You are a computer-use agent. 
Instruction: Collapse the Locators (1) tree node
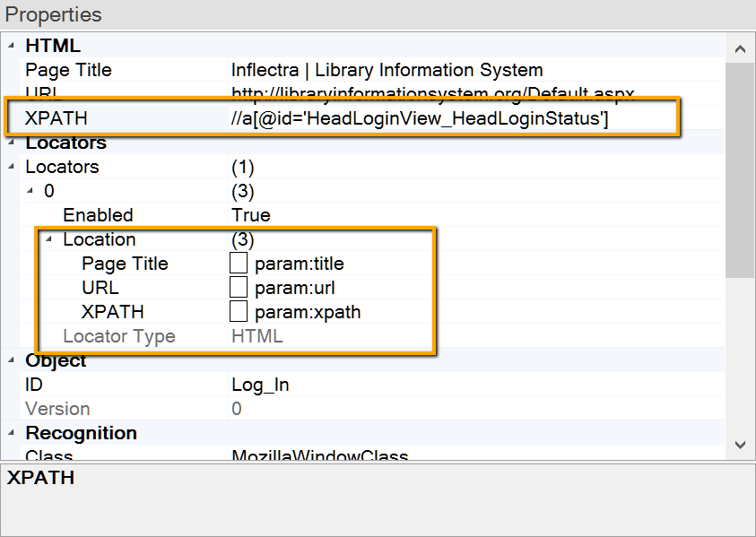(12, 167)
